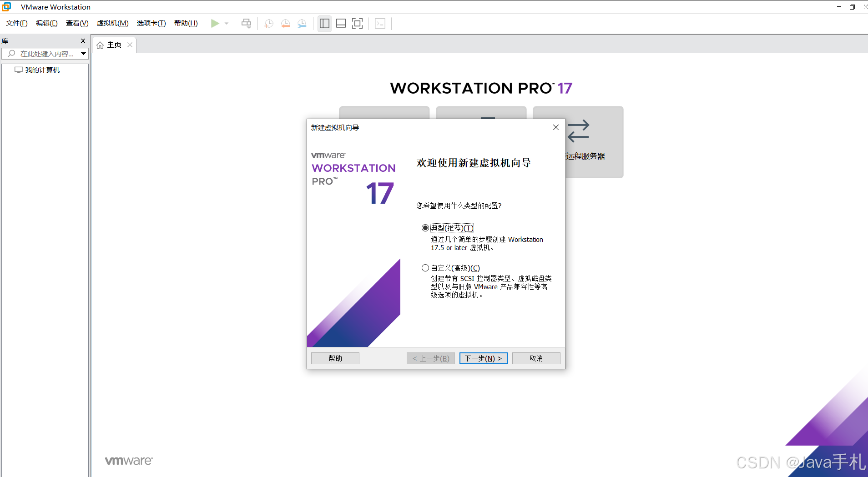Click the revert to snapshot icon
868x477 pixels.
coord(286,24)
